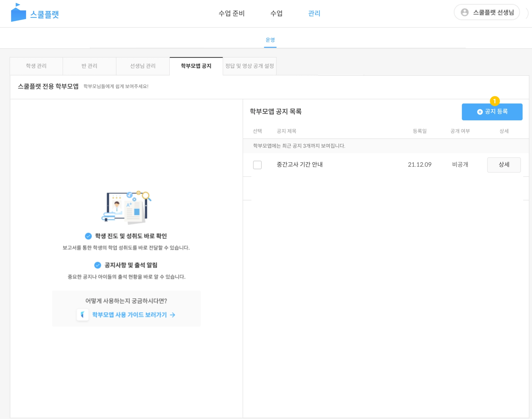Click the guide book icon
This screenshot has width=532, height=419.
pos(82,315)
